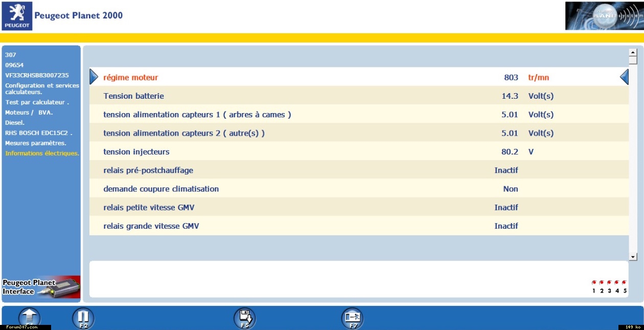Viewport: 644px width, 330px height.
Task: Select the Tension batterie row
Action: [x=359, y=96]
